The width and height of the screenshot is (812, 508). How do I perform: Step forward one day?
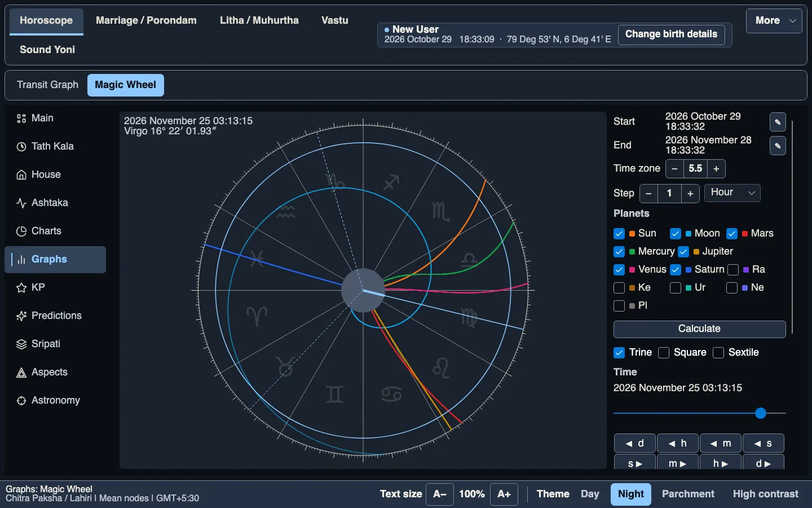(x=764, y=462)
